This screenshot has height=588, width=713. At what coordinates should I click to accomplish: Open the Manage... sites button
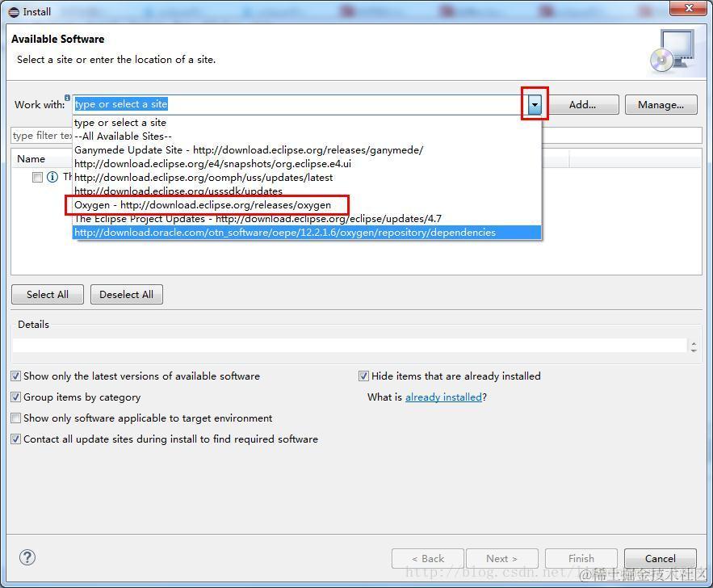coord(661,104)
